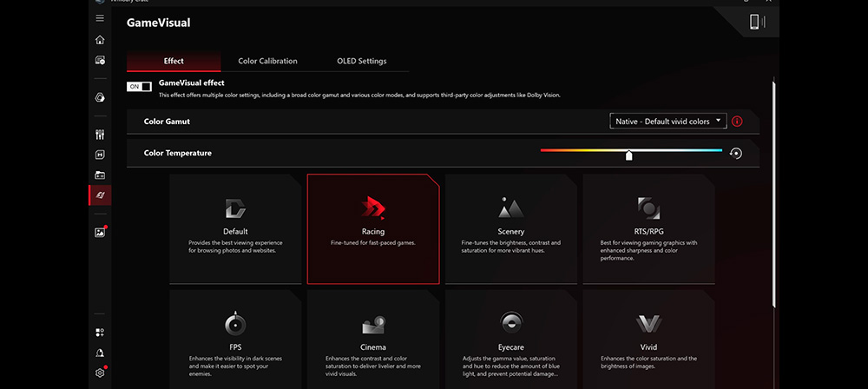868x389 pixels.
Task: Open the Color Gamut dropdown
Action: point(668,122)
